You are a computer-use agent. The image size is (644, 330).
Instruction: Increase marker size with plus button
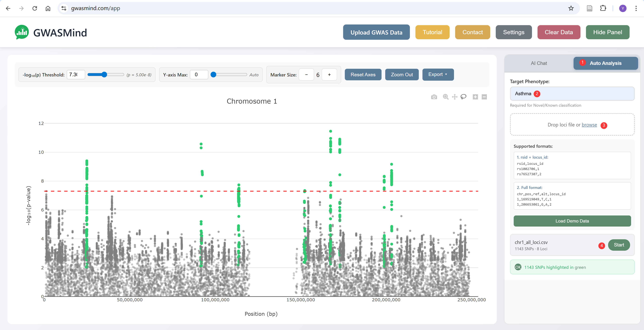(329, 75)
